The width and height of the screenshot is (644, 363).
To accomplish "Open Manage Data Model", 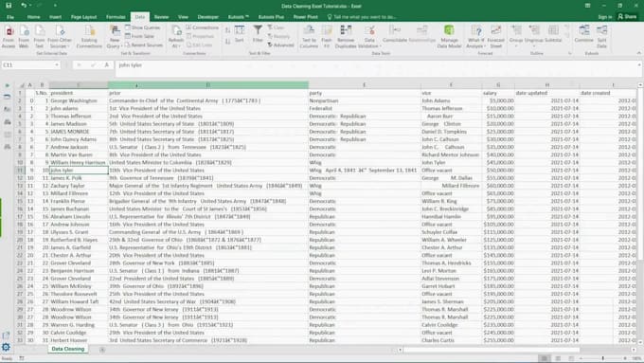I will pos(449,37).
